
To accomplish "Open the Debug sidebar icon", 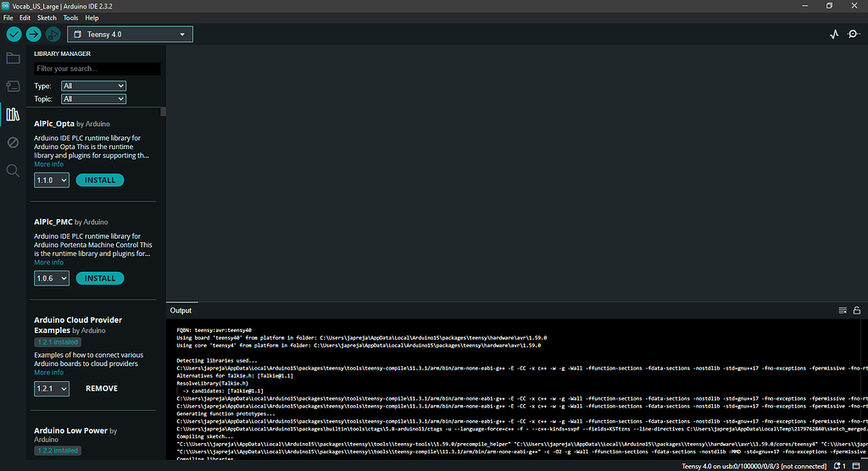I will coord(13,142).
